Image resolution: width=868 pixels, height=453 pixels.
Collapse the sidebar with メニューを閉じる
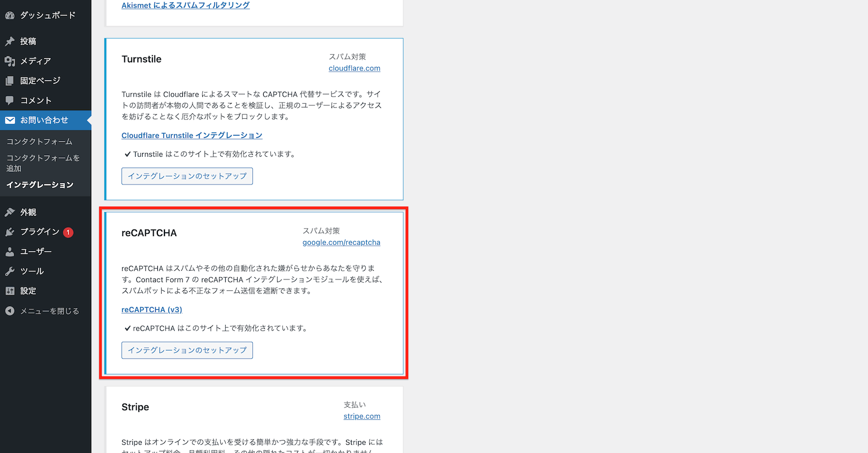[42, 311]
